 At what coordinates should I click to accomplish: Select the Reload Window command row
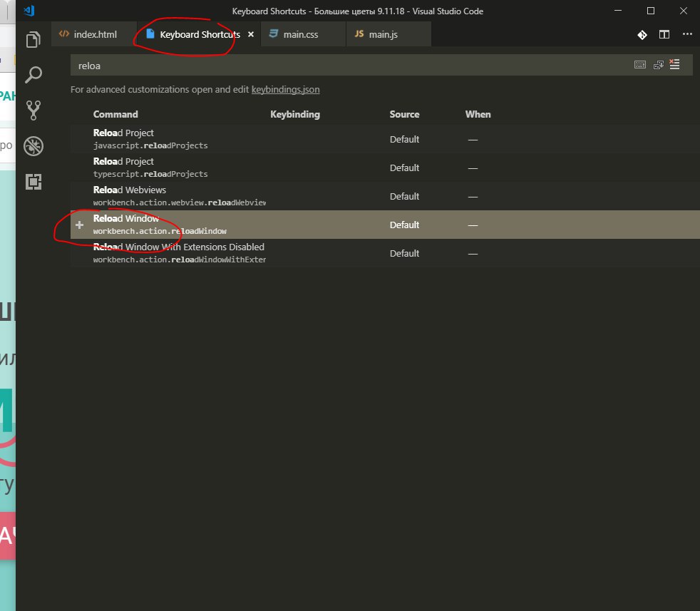(x=385, y=225)
